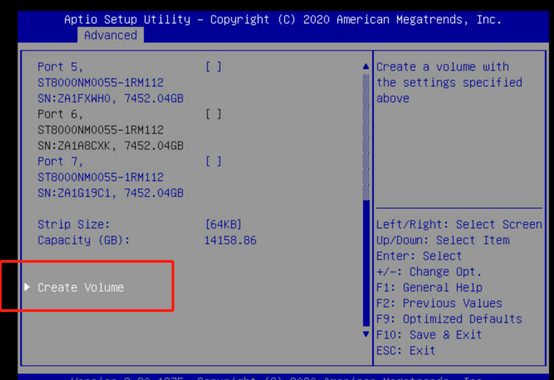Select the Port 6, label
This screenshot has width=554, height=380.
pyautogui.click(x=60, y=114)
